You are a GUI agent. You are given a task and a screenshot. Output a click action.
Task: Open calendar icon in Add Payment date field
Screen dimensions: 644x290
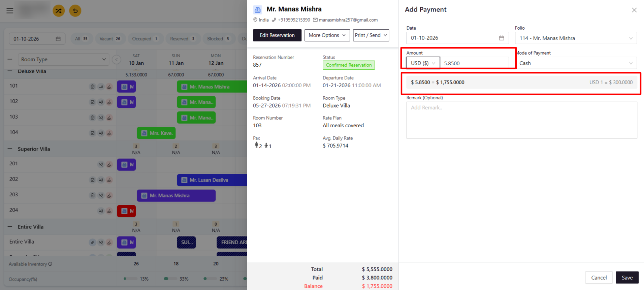click(x=502, y=38)
